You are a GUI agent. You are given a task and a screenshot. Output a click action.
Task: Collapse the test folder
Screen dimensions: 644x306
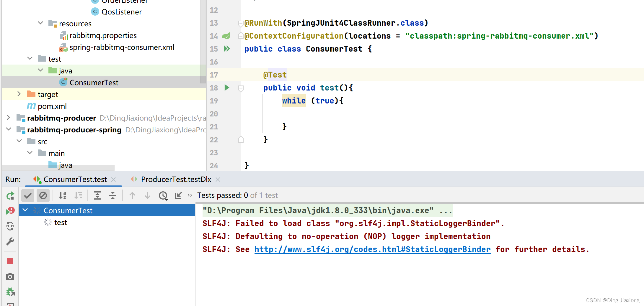30,59
